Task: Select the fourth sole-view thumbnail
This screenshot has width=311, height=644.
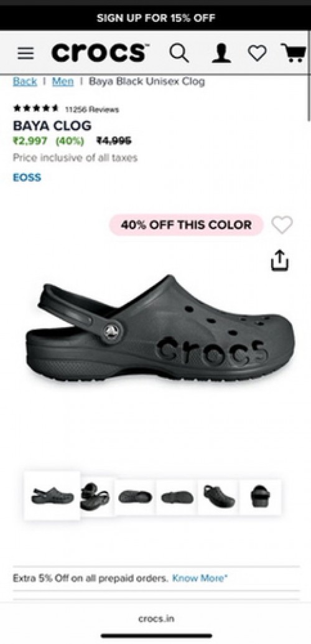Action: tap(177, 497)
